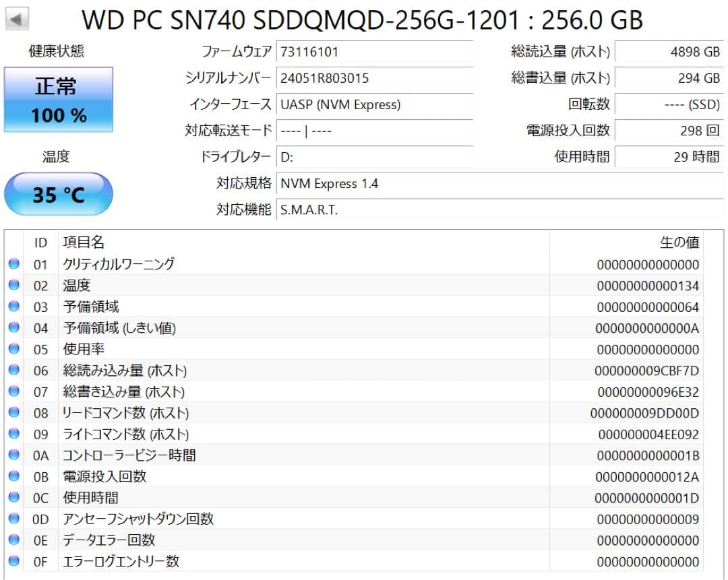Select the 使用率 attribute name

[x=84, y=348]
